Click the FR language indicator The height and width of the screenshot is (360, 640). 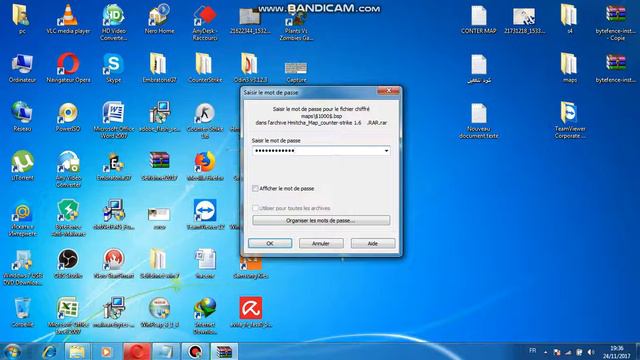pos(533,351)
